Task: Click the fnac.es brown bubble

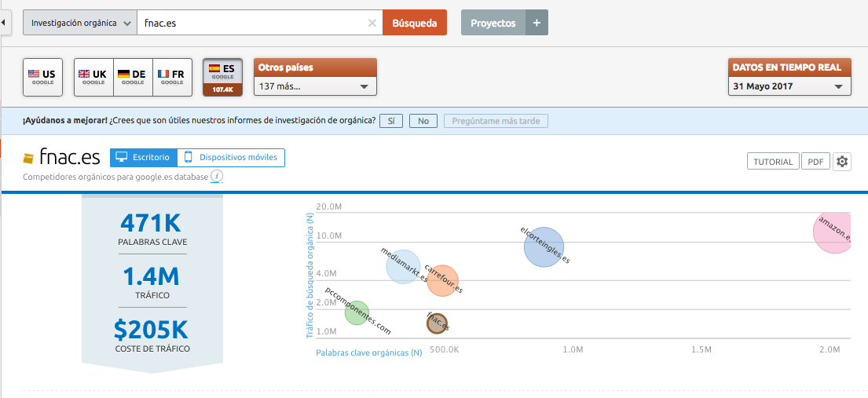Action: pos(437,323)
